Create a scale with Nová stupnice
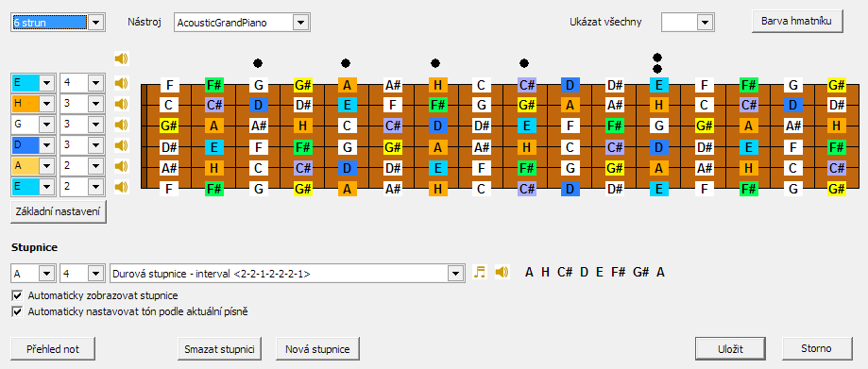Viewport: 868px width, 369px height. [317, 348]
